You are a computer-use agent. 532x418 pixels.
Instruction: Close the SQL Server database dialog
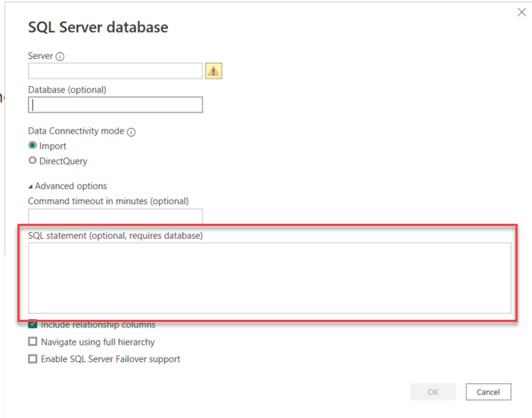point(521,13)
